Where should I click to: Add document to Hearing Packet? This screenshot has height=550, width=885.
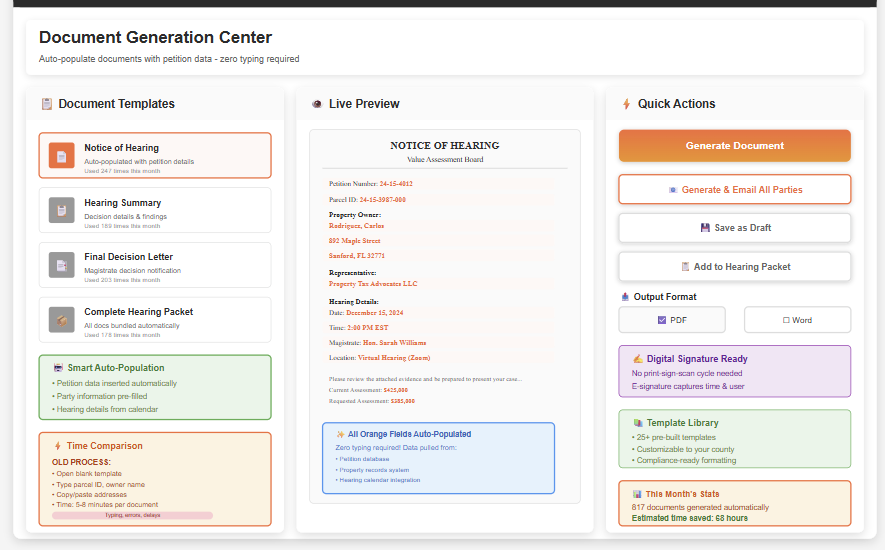(734, 267)
